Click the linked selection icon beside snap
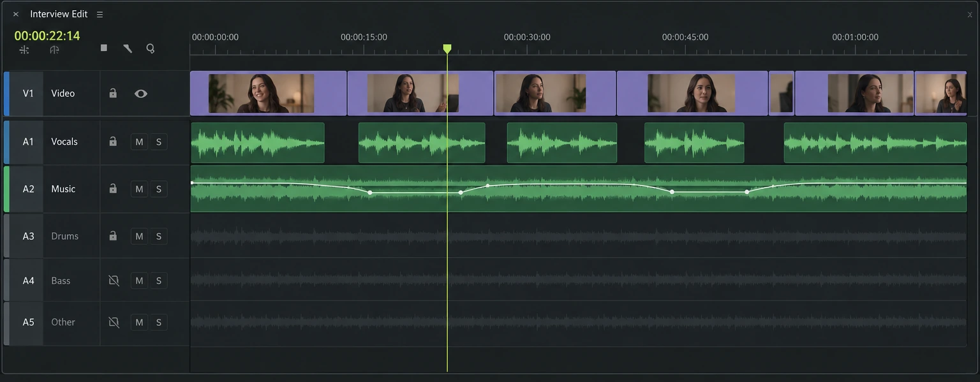 pyautogui.click(x=54, y=49)
